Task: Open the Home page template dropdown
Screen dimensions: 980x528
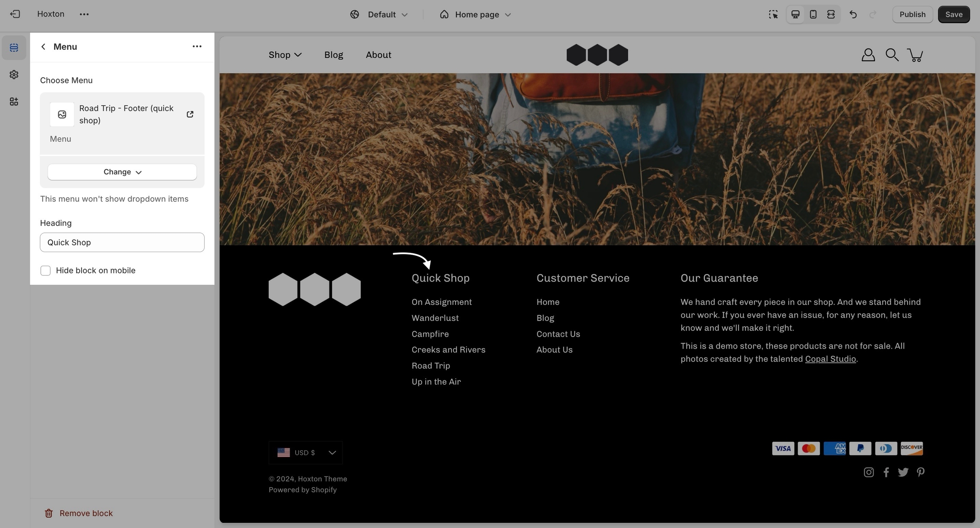Action: click(475, 14)
